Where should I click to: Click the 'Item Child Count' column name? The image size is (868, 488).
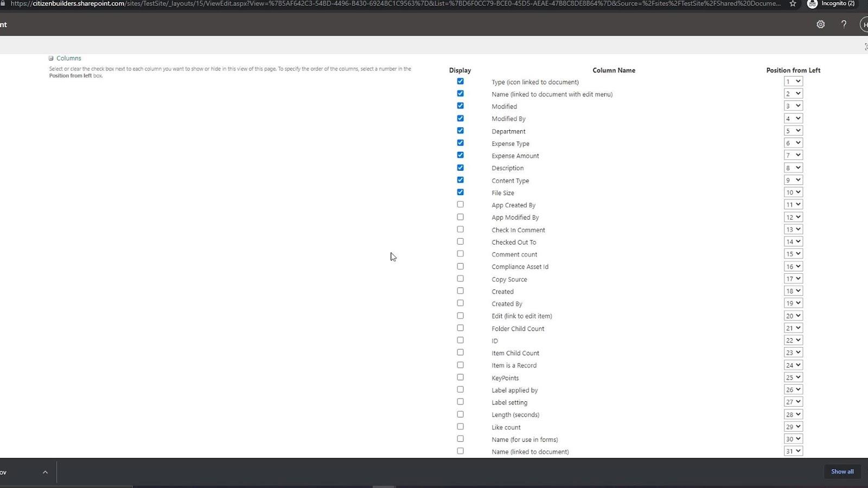pos(515,353)
